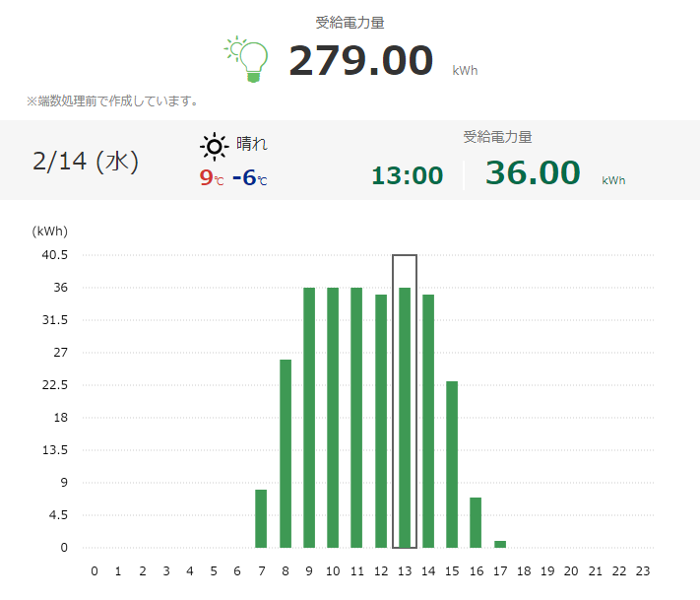Image resolution: width=700 pixels, height=600 pixels.
Task: Click the red 9℃ high temperature
Action: point(212,177)
